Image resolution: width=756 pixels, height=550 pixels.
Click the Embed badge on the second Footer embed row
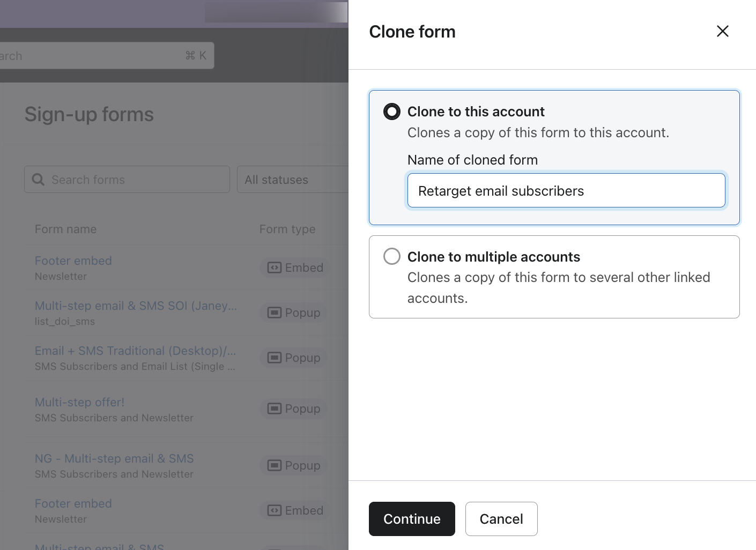click(x=294, y=510)
